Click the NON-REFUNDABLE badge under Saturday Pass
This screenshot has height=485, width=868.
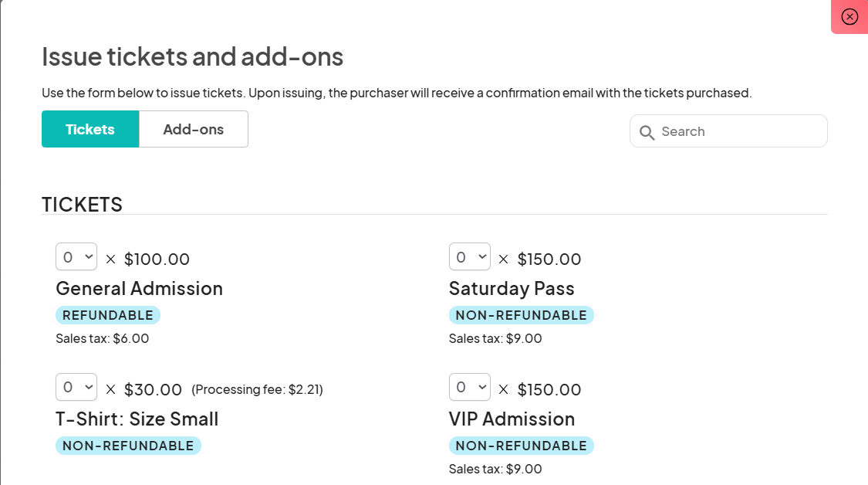522,315
